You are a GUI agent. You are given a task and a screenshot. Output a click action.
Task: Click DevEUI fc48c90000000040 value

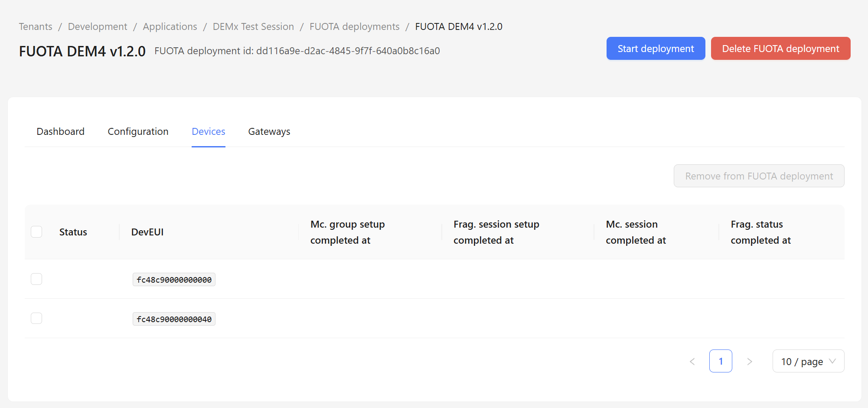(174, 319)
